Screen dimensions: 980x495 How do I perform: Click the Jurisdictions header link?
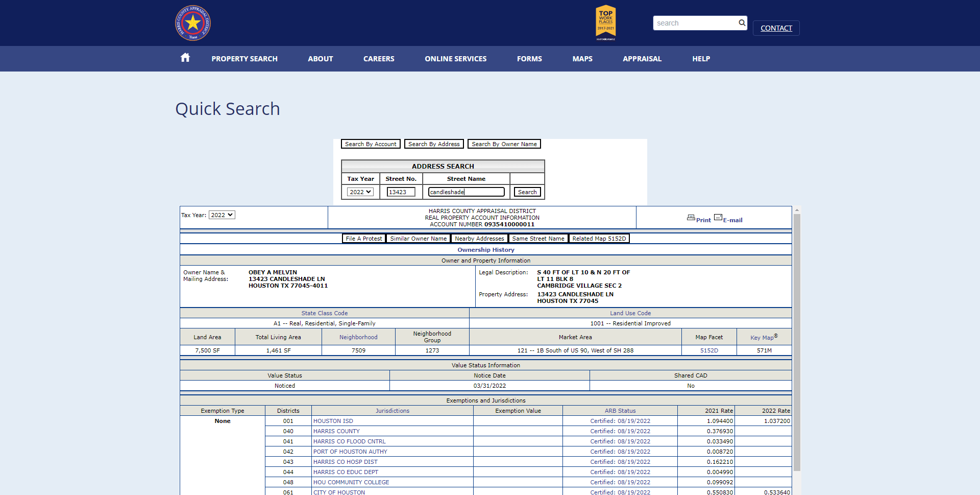[x=393, y=411]
